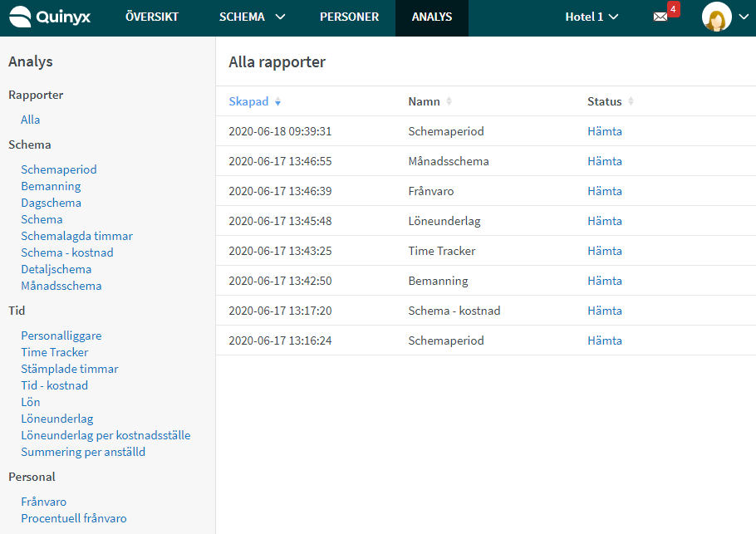Click Hämta for Bemanning report row
Screen dimensions: 756x534
click(605, 281)
